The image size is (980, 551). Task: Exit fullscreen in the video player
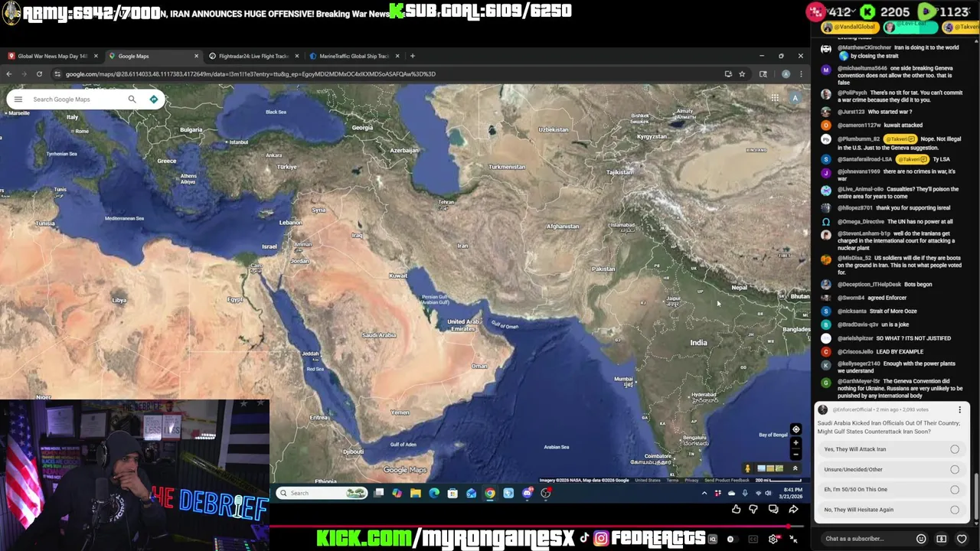click(x=793, y=539)
